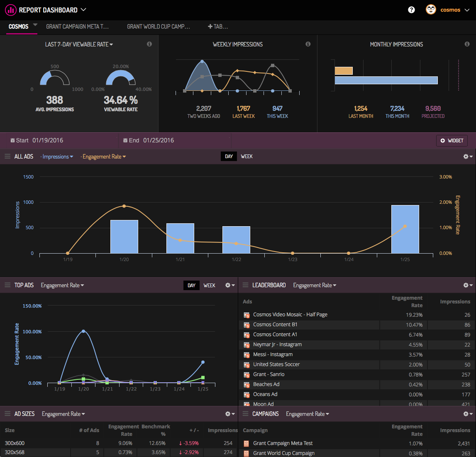
Task: Open Leaderboard widget gear settings
Action: 468,285
